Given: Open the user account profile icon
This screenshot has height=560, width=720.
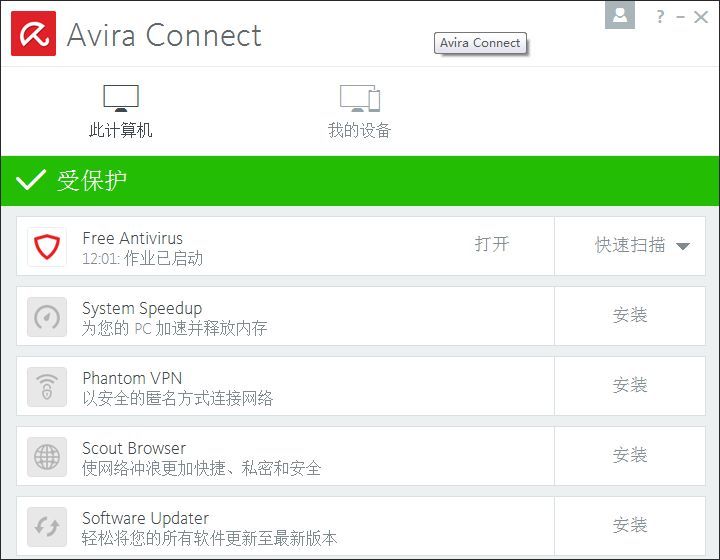Looking at the screenshot, I should [x=620, y=16].
